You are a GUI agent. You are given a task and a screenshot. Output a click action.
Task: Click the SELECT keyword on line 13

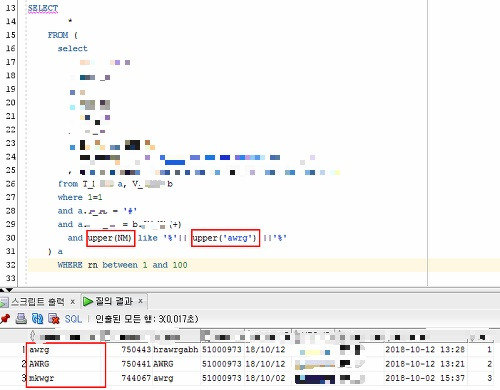pos(43,8)
